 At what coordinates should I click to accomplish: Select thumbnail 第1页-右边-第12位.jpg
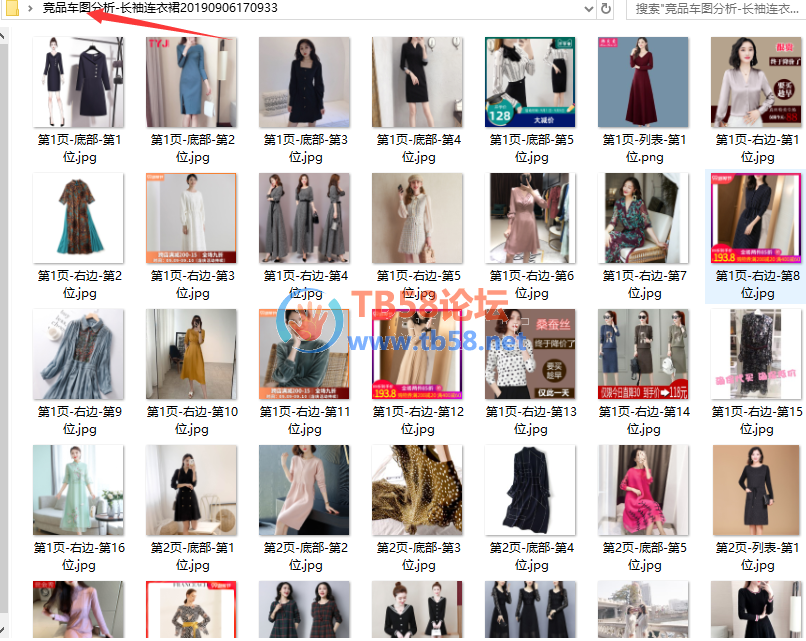click(x=417, y=354)
